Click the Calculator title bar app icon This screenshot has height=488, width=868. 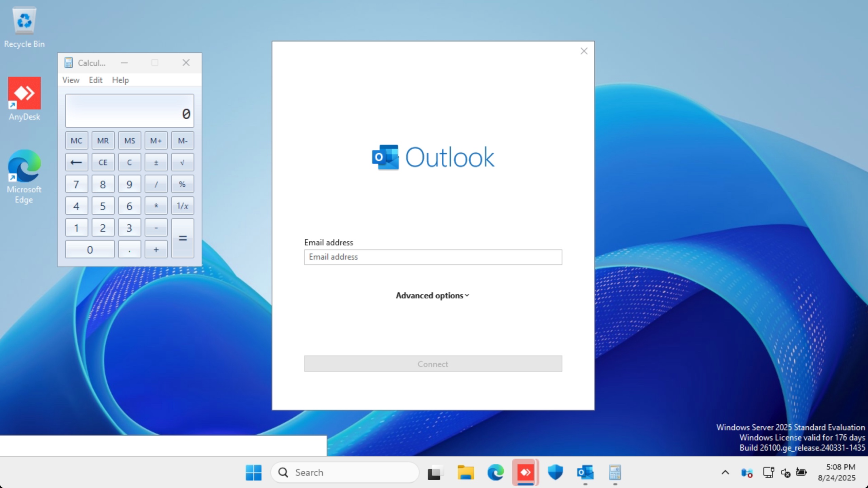(69, 63)
